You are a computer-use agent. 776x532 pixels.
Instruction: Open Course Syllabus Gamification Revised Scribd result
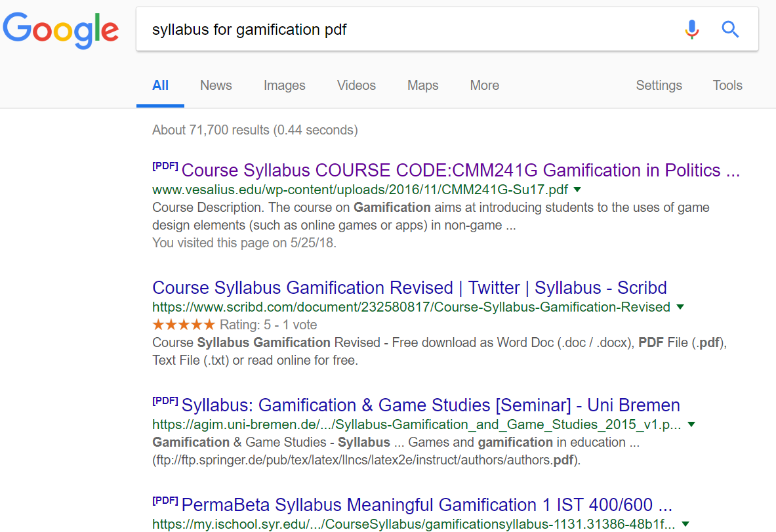pyautogui.click(x=409, y=287)
